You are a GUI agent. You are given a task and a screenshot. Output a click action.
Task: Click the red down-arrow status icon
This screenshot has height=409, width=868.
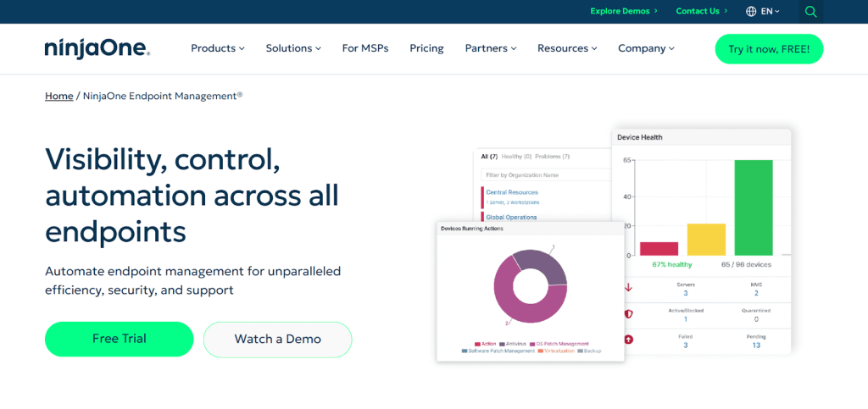628,288
